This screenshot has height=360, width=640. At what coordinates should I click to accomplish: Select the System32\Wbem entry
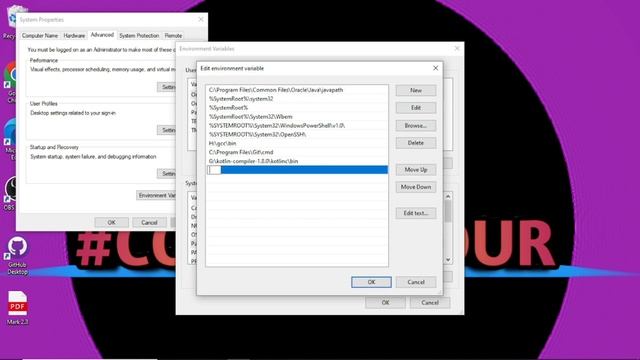pyautogui.click(x=297, y=117)
